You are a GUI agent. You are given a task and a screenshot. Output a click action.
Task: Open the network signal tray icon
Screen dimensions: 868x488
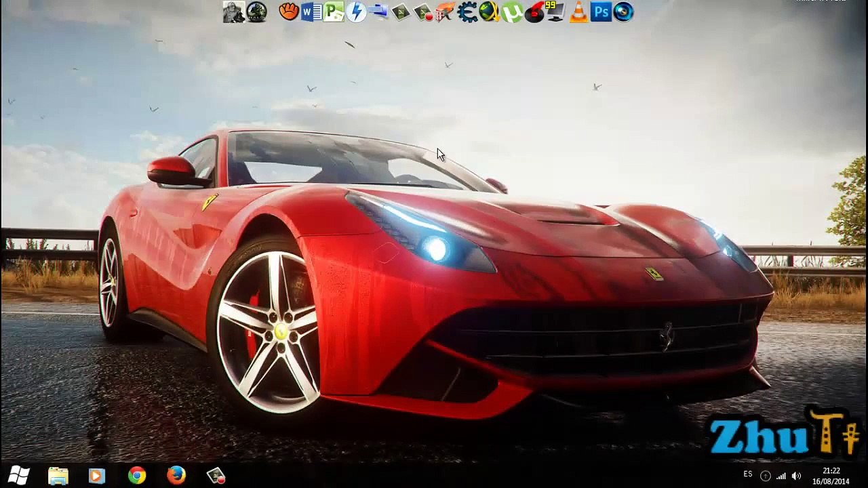point(781,476)
